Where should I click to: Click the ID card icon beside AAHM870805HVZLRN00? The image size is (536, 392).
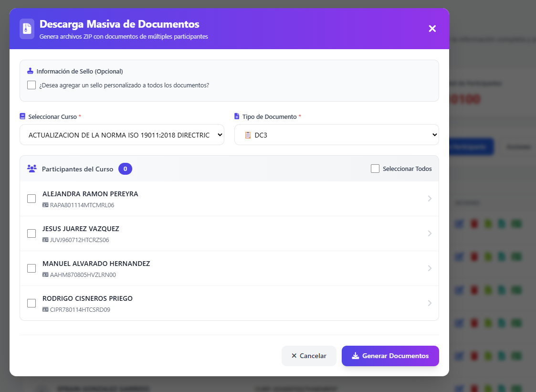pyautogui.click(x=45, y=275)
